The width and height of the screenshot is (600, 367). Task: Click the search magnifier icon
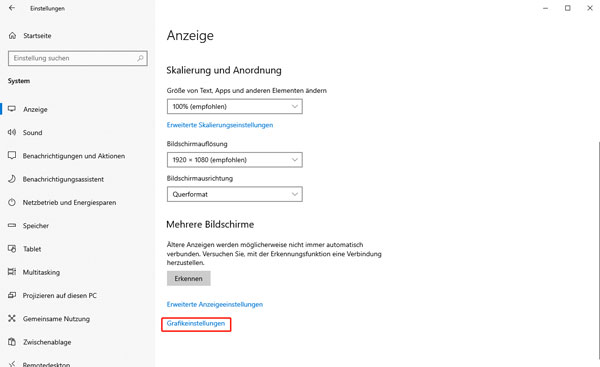140,58
